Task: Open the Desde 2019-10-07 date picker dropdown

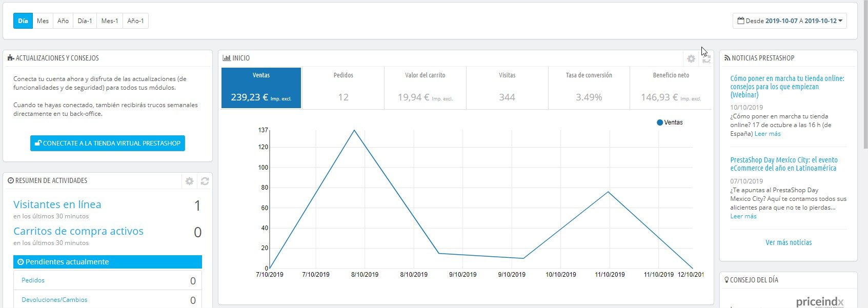Action: [x=790, y=21]
